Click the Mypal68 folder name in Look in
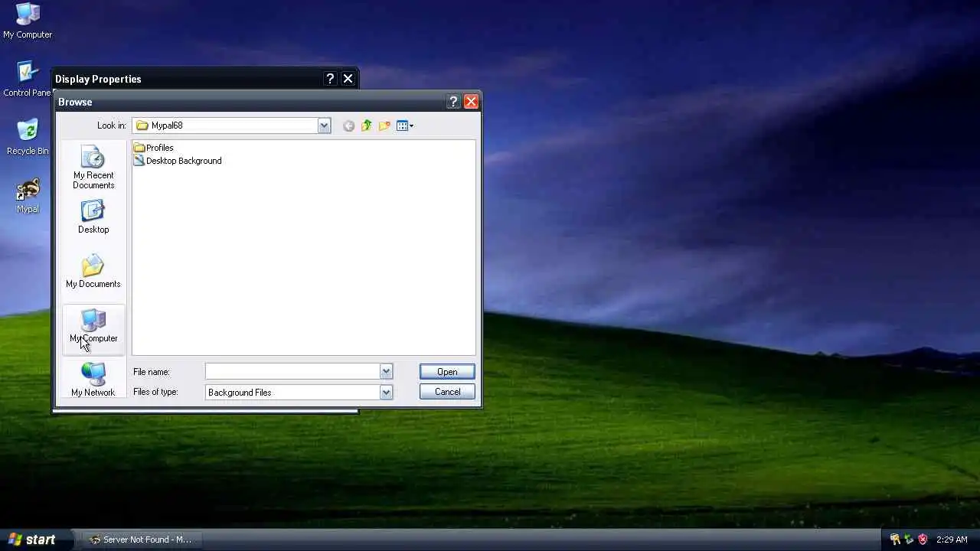Image resolution: width=980 pixels, height=551 pixels. pyautogui.click(x=167, y=126)
